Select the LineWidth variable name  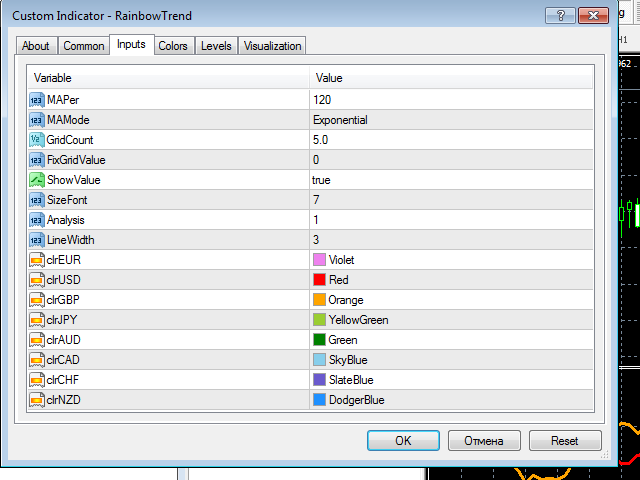pos(71,240)
